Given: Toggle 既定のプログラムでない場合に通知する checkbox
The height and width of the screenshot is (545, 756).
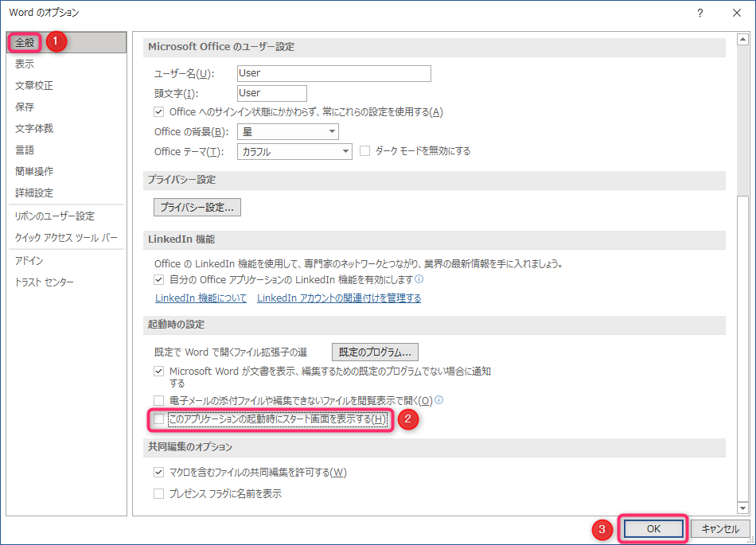Looking at the screenshot, I should click(158, 371).
